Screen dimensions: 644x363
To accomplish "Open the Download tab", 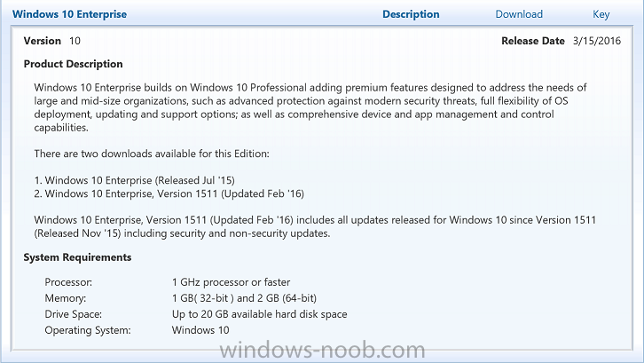I will (519, 14).
